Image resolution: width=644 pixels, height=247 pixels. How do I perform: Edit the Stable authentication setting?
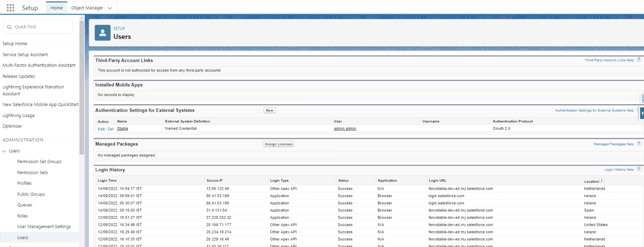tap(101, 129)
